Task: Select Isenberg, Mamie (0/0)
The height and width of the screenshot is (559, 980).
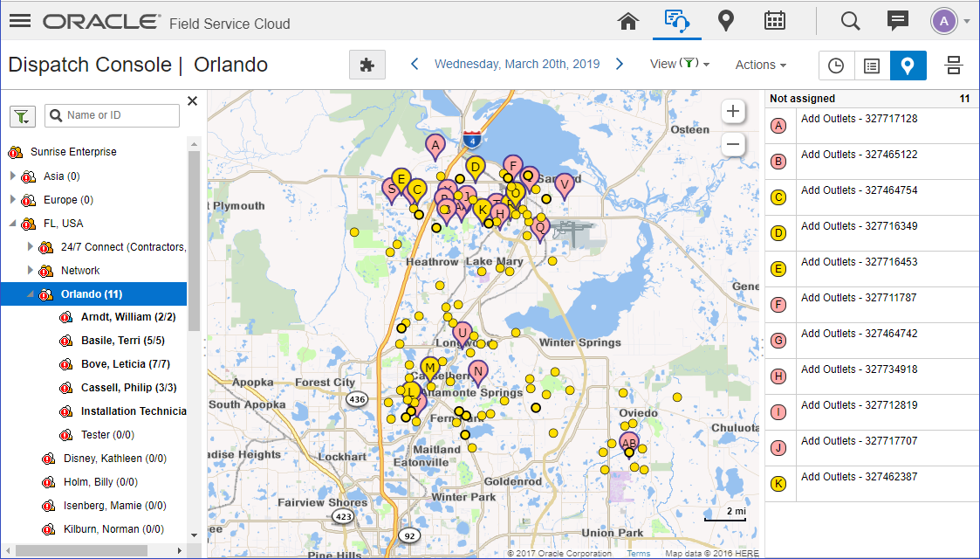Action: pos(115,505)
